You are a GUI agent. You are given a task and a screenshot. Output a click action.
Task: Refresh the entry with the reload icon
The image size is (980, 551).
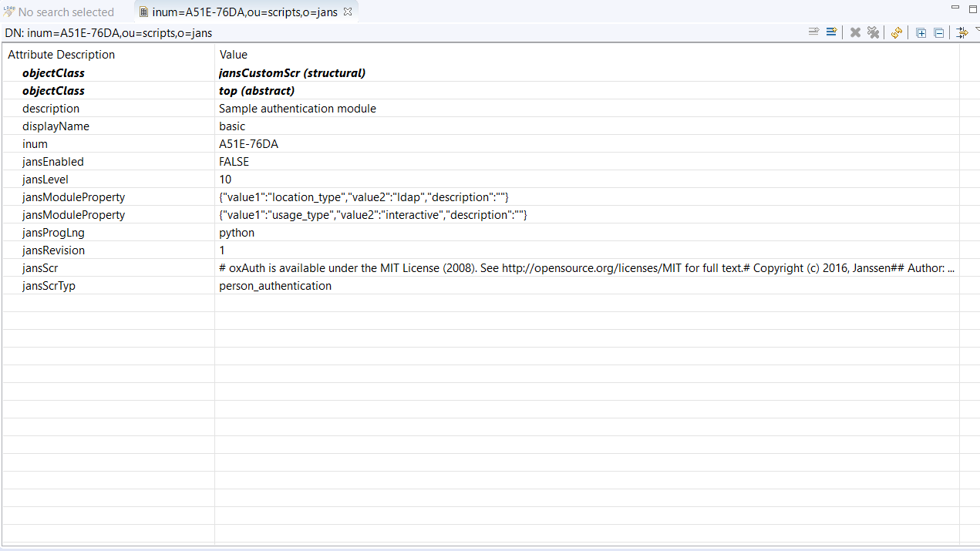(x=896, y=32)
